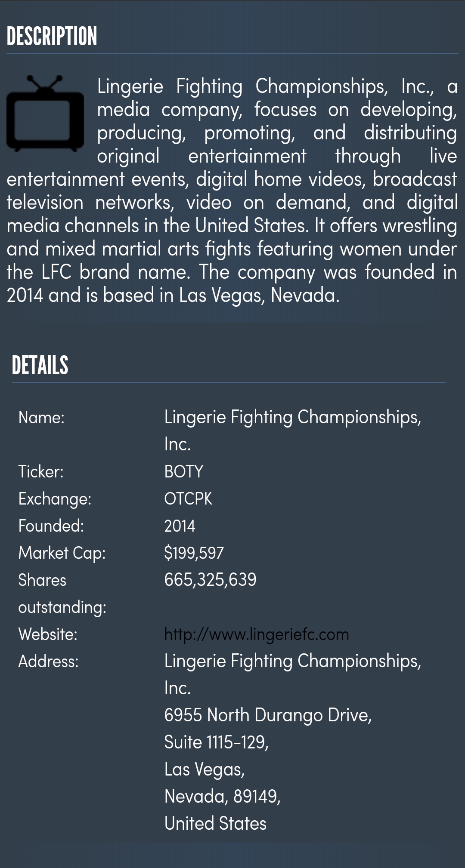Image resolution: width=465 pixels, height=868 pixels.
Task: Select the 665,325,639 shares outstanding value
Action: click(x=211, y=580)
